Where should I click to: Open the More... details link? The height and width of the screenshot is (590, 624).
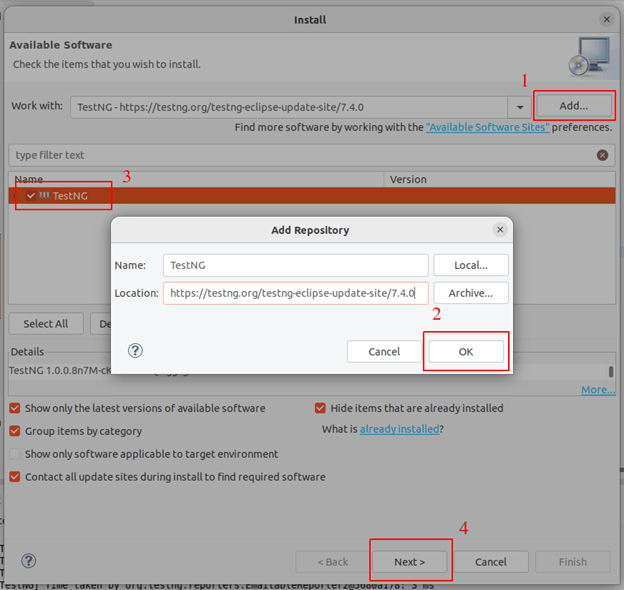tap(598, 390)
